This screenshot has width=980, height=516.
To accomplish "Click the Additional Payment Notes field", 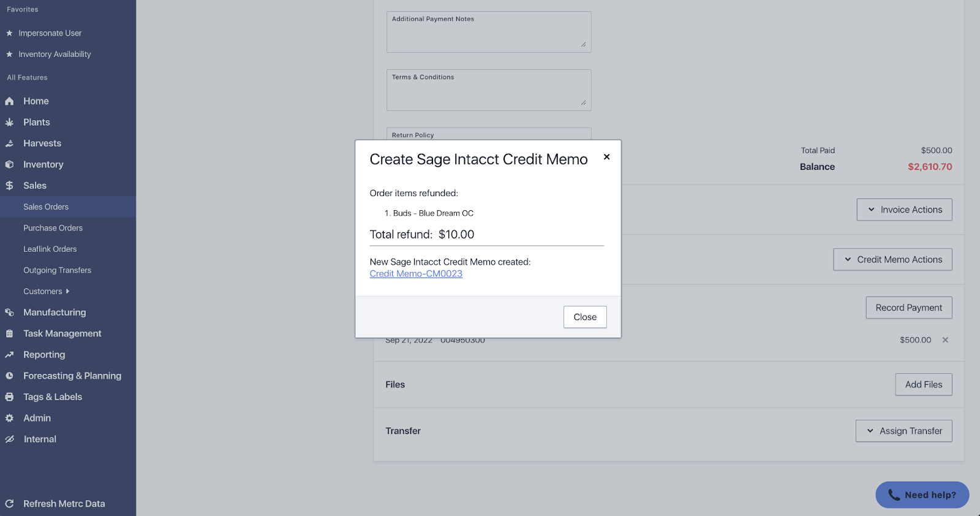I will [489, 32].
